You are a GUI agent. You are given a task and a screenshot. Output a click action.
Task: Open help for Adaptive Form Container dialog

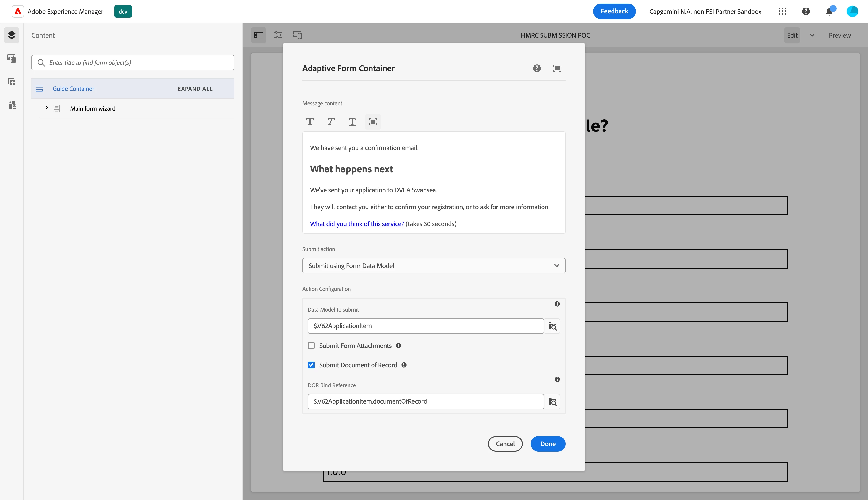pos(536,68)
